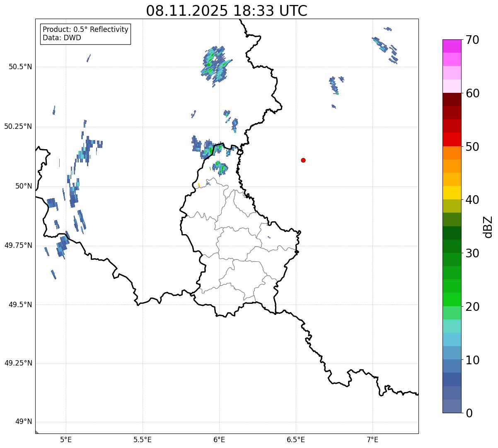The height and width of the screenshot is (448, 498).
Task: Pick the bright red 50 dBZ swatch
Action: pos(452,140)
